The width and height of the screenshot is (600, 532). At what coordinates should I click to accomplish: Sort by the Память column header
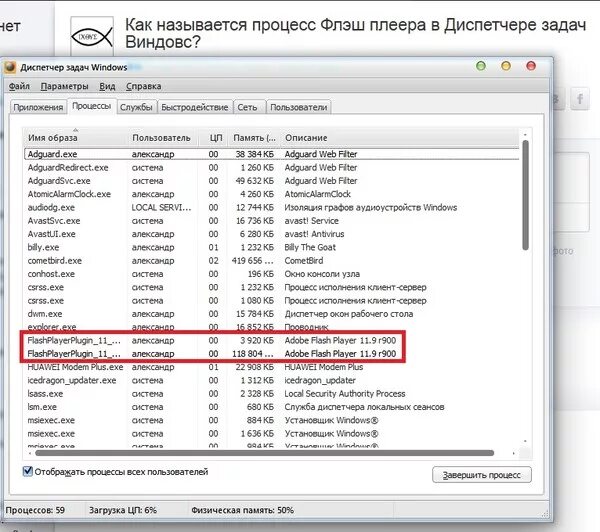tap(254, 137)
